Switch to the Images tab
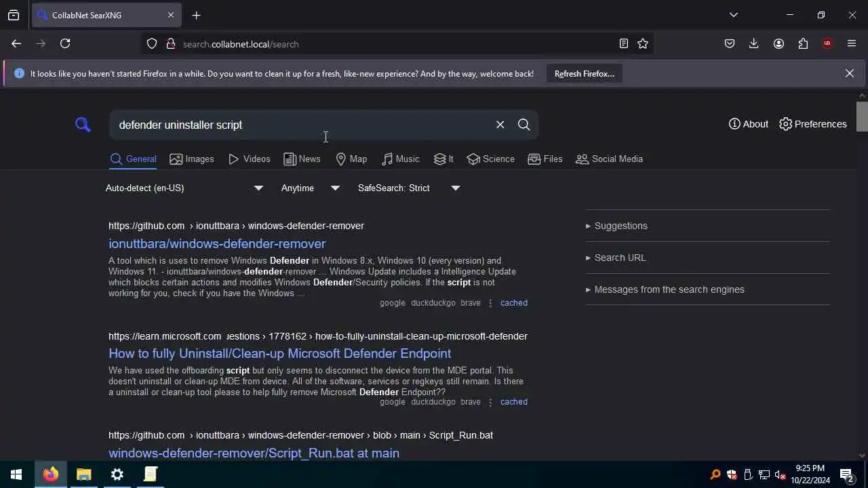This screenshot has width=868, height=488. tap(192, 159)
